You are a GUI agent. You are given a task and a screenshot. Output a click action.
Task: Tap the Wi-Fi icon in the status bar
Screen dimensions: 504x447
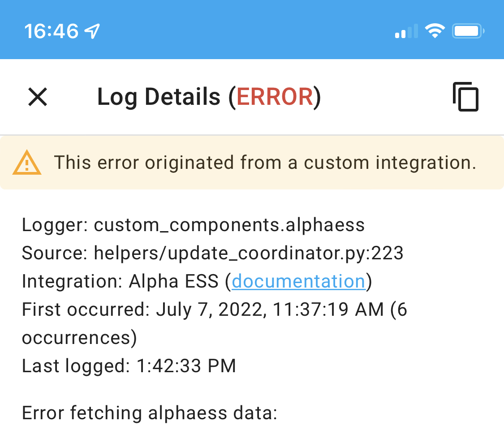434,30
